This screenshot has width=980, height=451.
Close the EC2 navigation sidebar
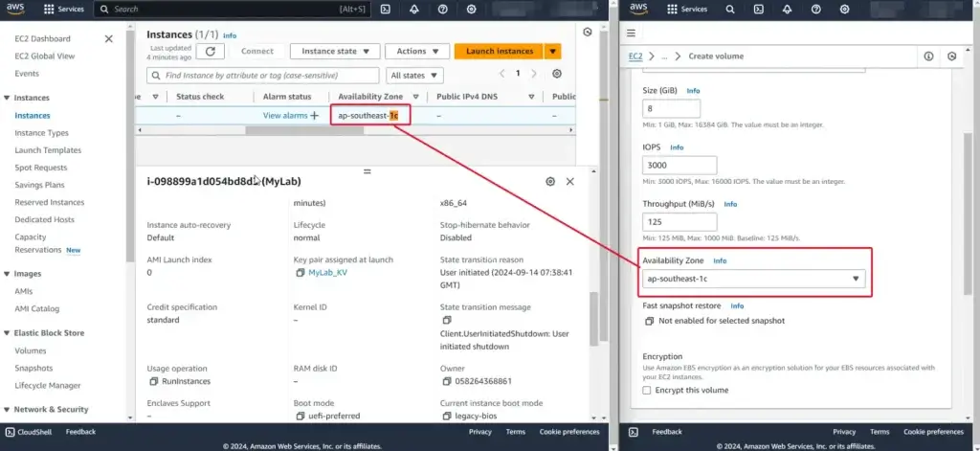click(x=109, y=39)
